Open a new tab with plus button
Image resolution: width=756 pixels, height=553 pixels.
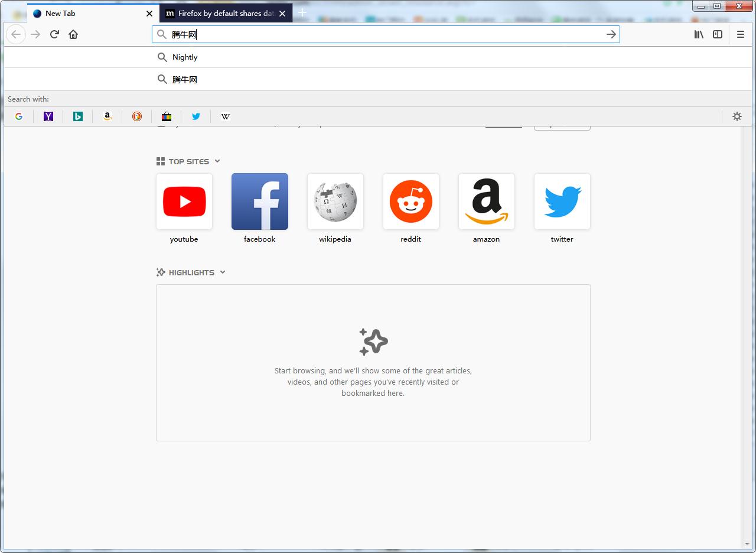click(x=302, y=12)
